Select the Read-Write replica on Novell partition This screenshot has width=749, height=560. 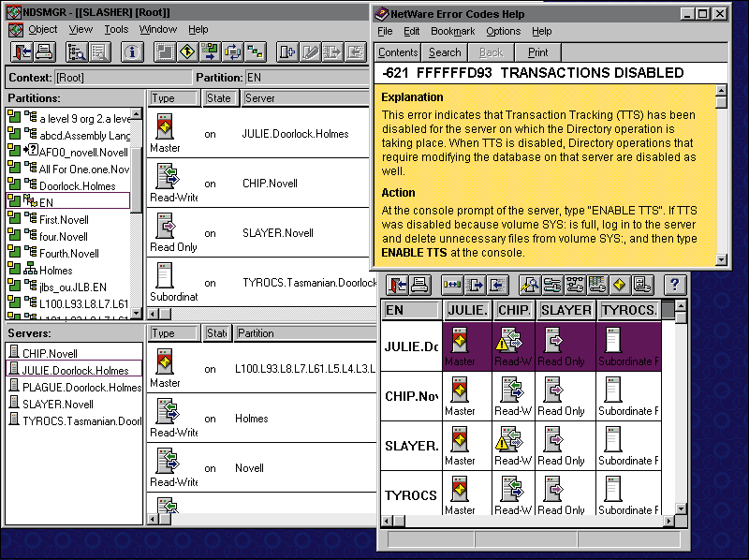pos(261,468)
